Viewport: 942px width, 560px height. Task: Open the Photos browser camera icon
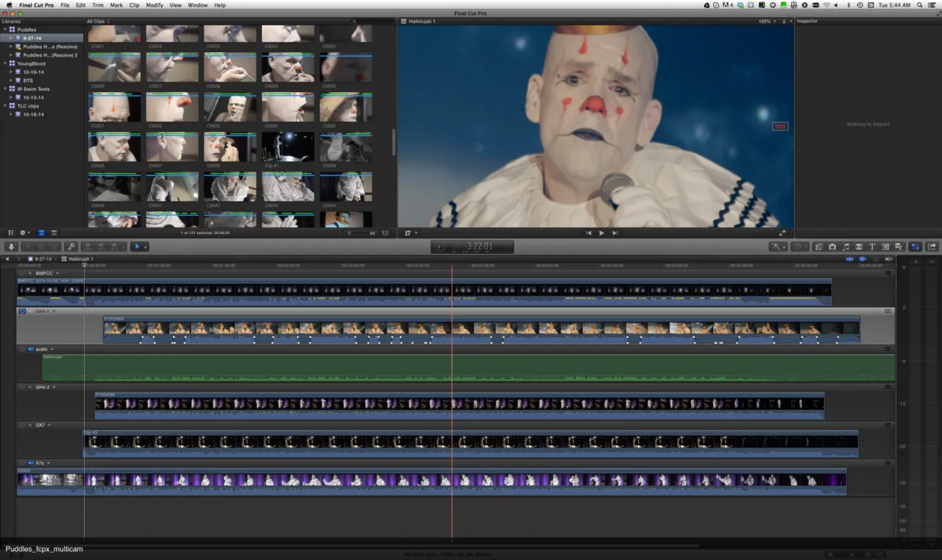[832, 247]
